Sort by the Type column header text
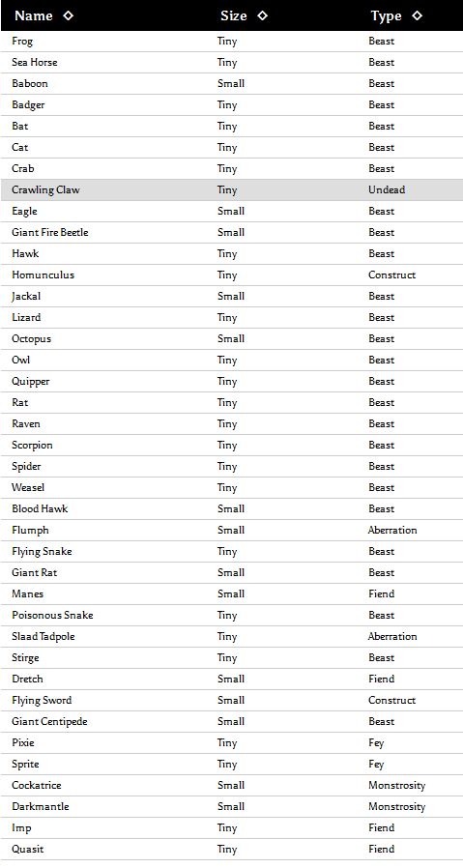Screen dimensions: 463x868 coord(386,16)
